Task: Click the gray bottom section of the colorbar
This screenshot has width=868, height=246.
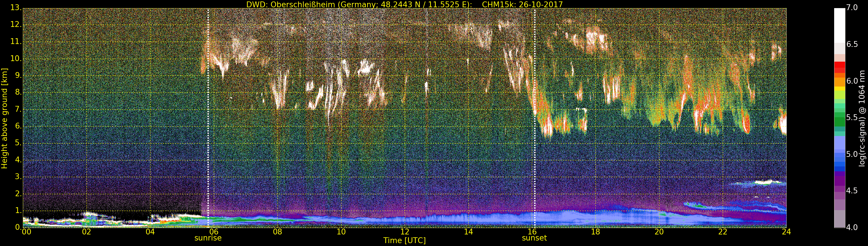Action: tap(839, 219)
